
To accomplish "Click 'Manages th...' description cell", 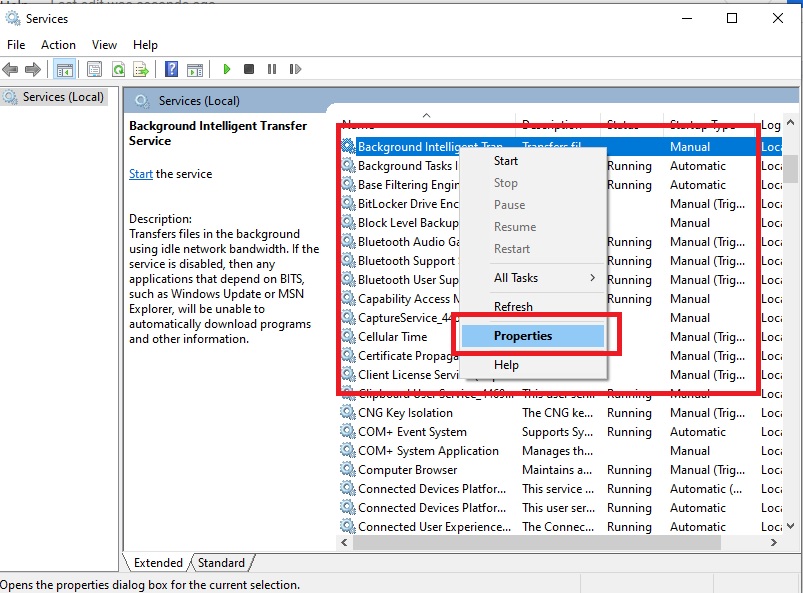I will [557, 451].
